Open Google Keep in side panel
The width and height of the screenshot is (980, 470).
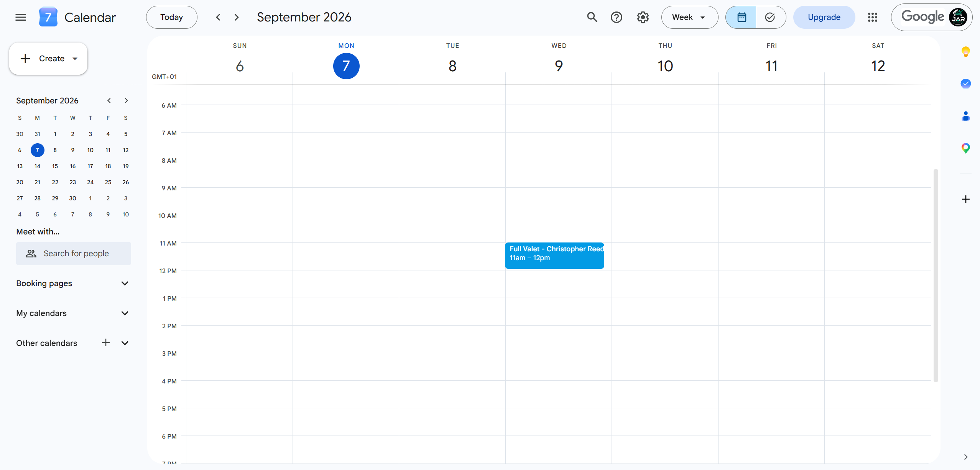pyautogui.click(x=966, y=52)
